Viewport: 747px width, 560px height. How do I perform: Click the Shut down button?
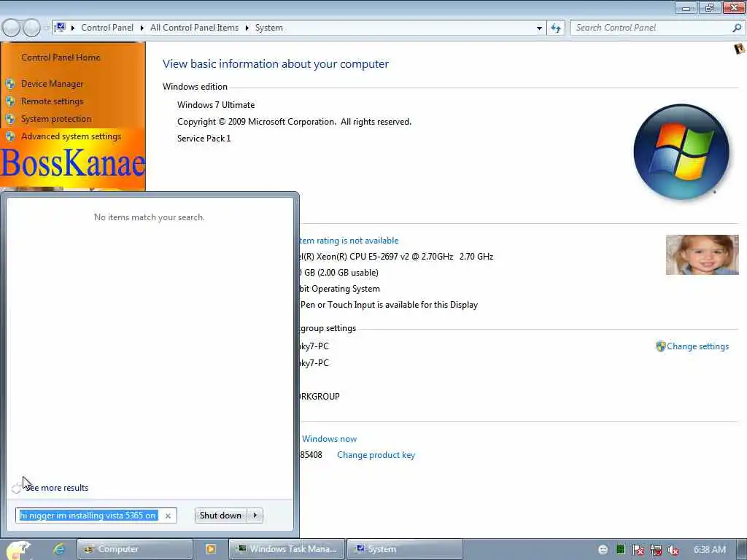pyautogui.click(x=221, y=516)
